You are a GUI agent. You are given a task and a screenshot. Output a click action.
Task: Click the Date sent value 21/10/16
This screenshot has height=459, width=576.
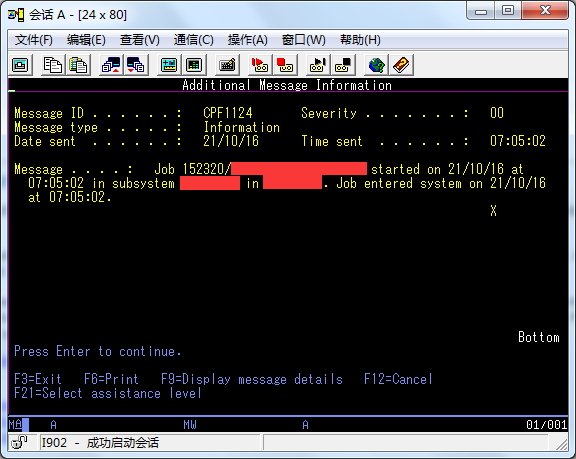(x=231, y=141)
